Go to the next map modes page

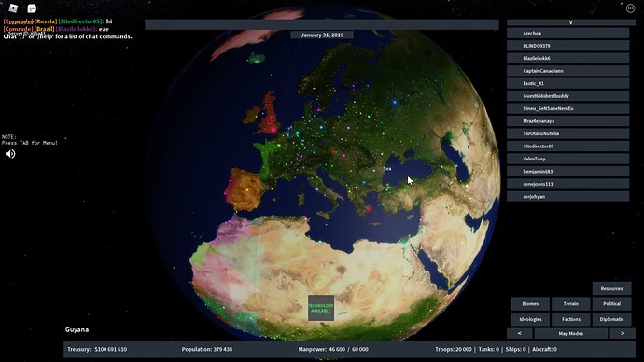click(623, 333)
